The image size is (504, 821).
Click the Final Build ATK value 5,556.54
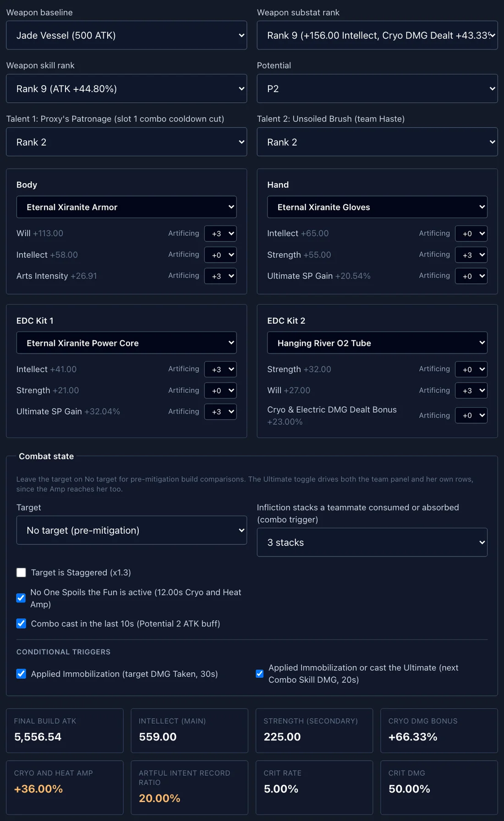pyautogui.click(x=38, y=737)
